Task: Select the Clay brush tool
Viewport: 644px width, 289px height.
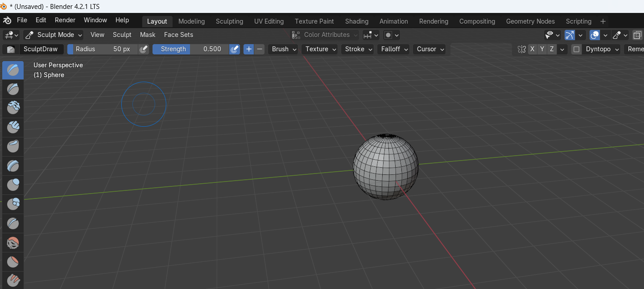Action: click(13, 107)
